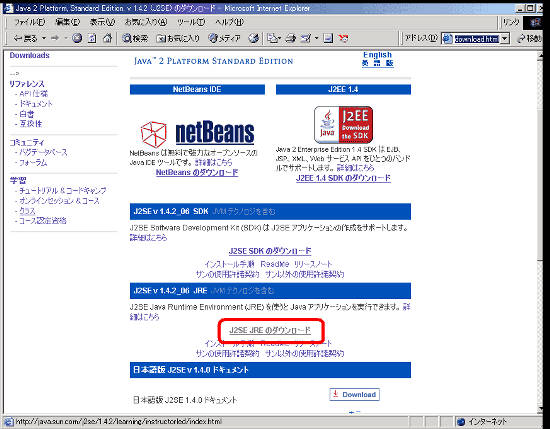Click the Back arrow toolbar button
This screenshot has width=550, height=429.
point(25,38)
